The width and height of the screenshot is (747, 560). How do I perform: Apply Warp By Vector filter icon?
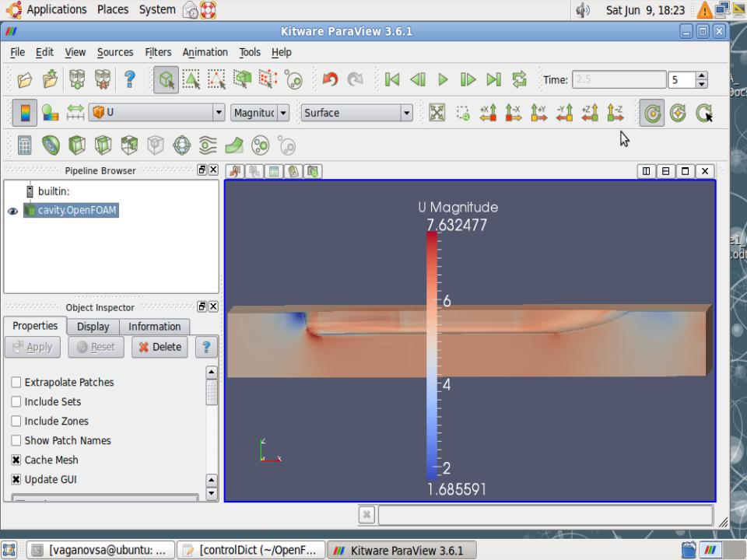click(x=234, y=145)
